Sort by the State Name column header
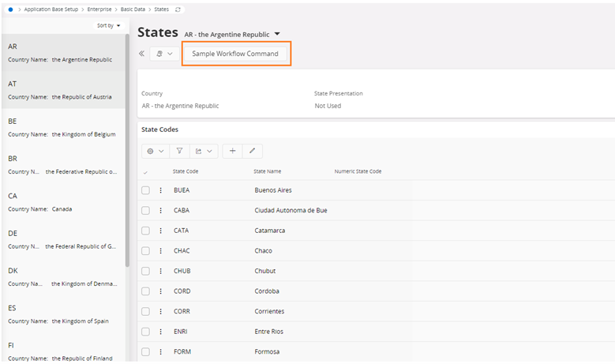Image resolution: width=615 pixels, height=364 pixels. coord(267,171)
